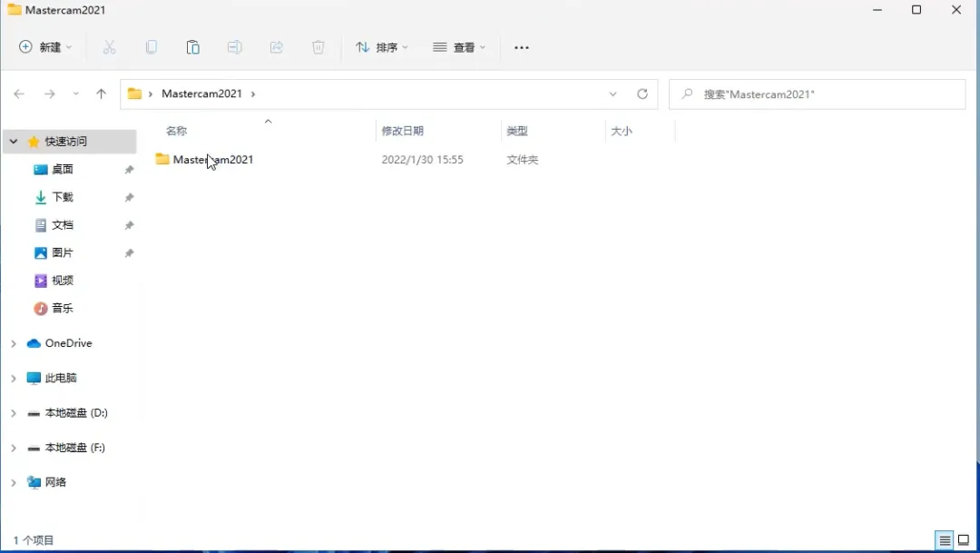This screenshot has height=553, width=980.
Task: Refresh the current folder
Action: point(642,94)
